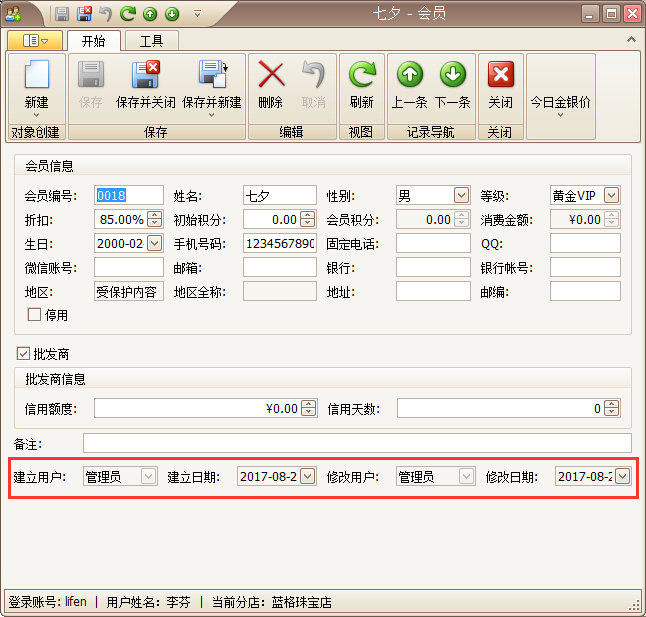
Task: Click the red X 删除 (Delete) icon
Action: pyautogui.click(x=271, y=77)
